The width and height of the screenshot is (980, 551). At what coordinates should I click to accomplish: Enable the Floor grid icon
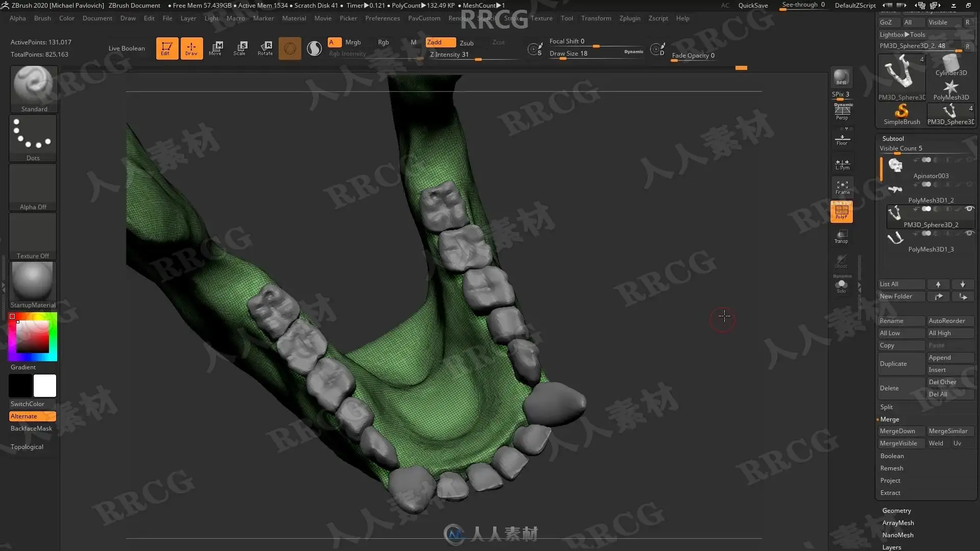(842, 139)
